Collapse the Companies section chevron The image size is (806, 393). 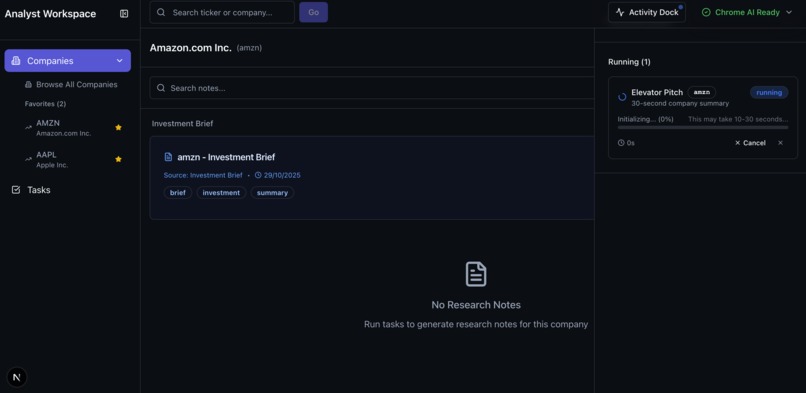pyautogui.click(x=119, y=61)
